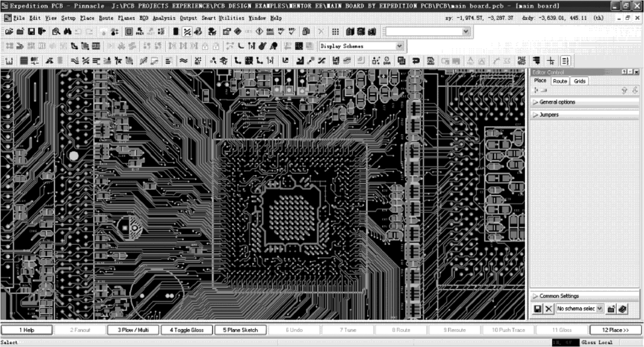Switch to the Grids tab
This screenshot has height=347, width=644.
pyautogui.click(x=580, y=81)
